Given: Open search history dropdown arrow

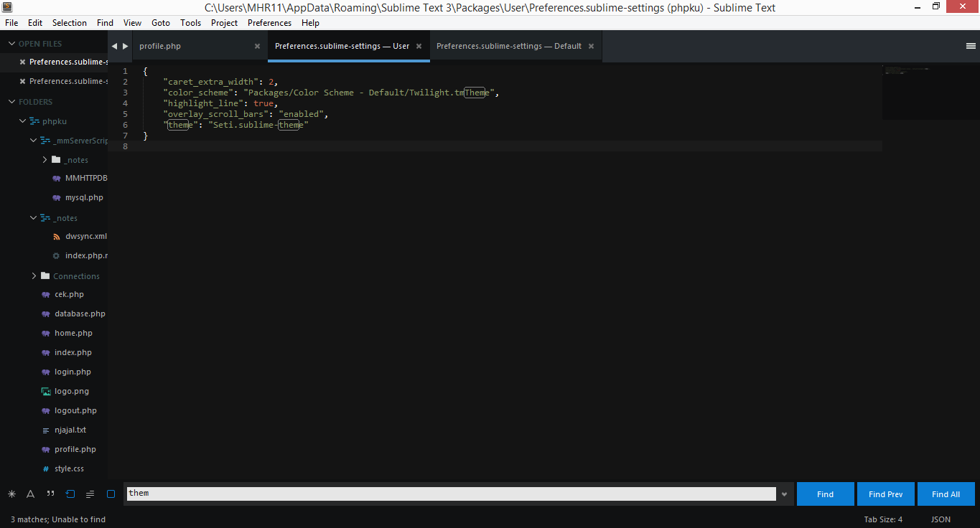Looking at the screenshot, I should pos(784,494).
